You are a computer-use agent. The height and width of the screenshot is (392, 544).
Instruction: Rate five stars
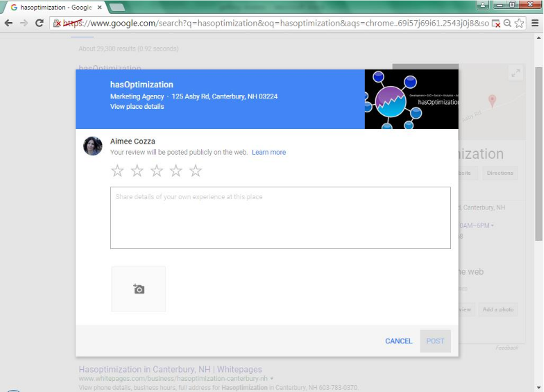(x=196, y=171)
